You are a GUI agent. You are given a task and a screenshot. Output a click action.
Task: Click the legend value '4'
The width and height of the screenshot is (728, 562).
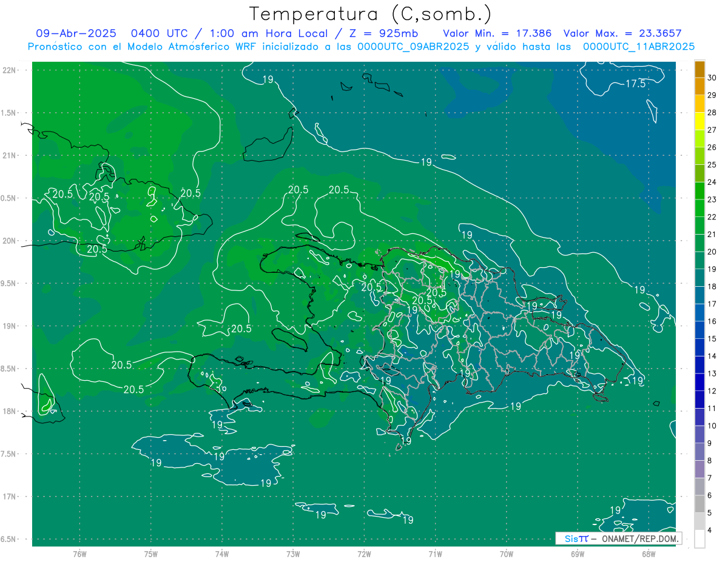710,530
